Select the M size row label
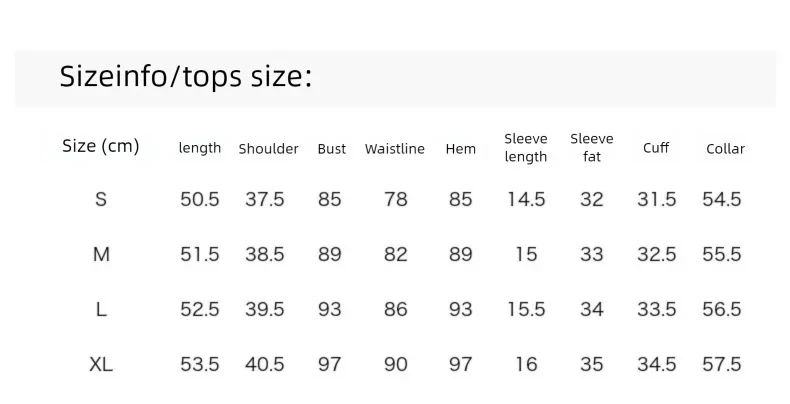The width and height of the screenshot is (790, 404). [x=101, y=254]
